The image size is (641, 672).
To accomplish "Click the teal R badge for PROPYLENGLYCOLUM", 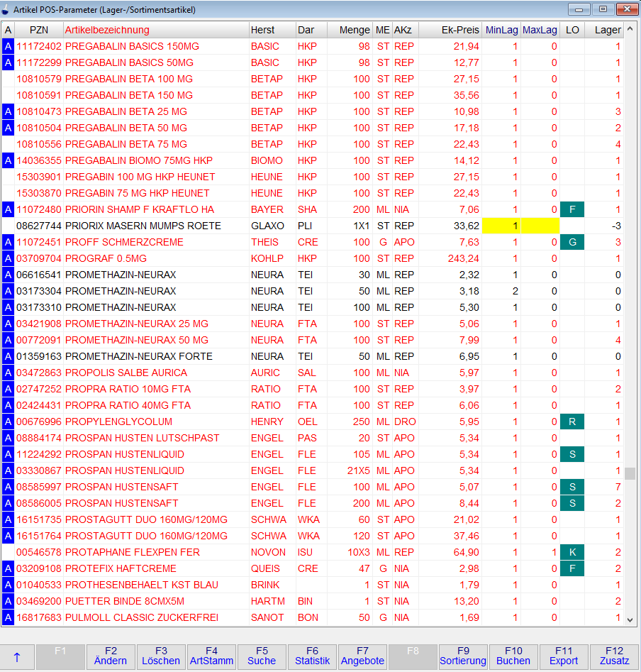I will click(x=572, y=422).
